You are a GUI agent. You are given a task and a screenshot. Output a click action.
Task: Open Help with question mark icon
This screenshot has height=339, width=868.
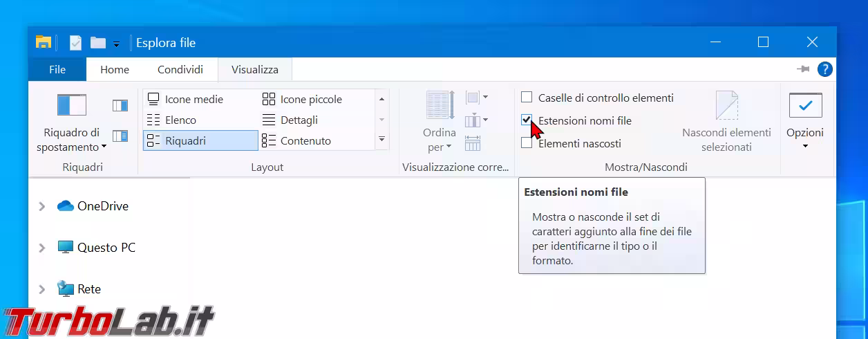pyautogui.click(x=824, y=69)
